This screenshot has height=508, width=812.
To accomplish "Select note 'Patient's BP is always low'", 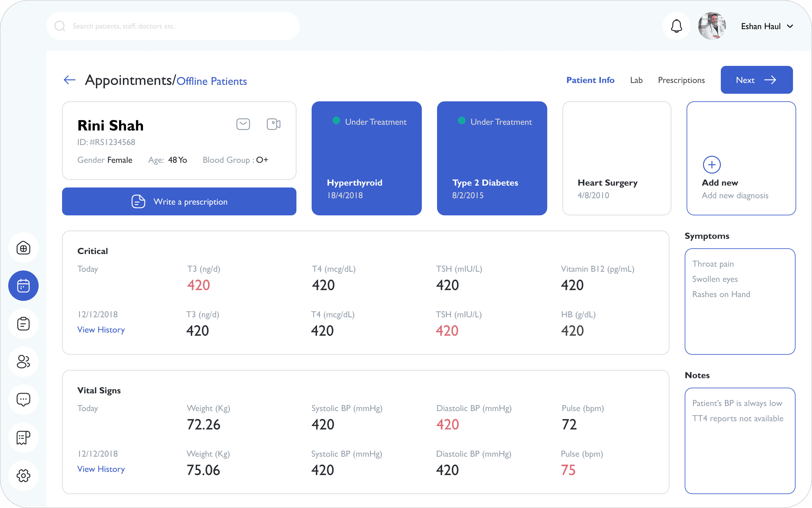I will point(737,403).
